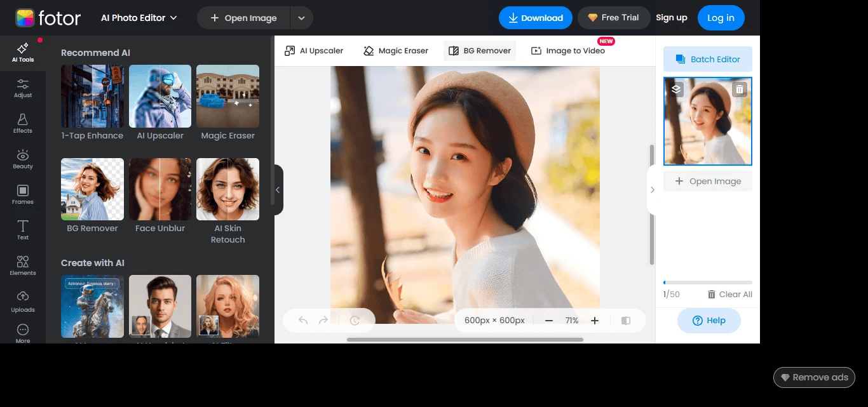Delete image with thumbnail trash icon
The image size is (868, 407).
pos(739,90)
